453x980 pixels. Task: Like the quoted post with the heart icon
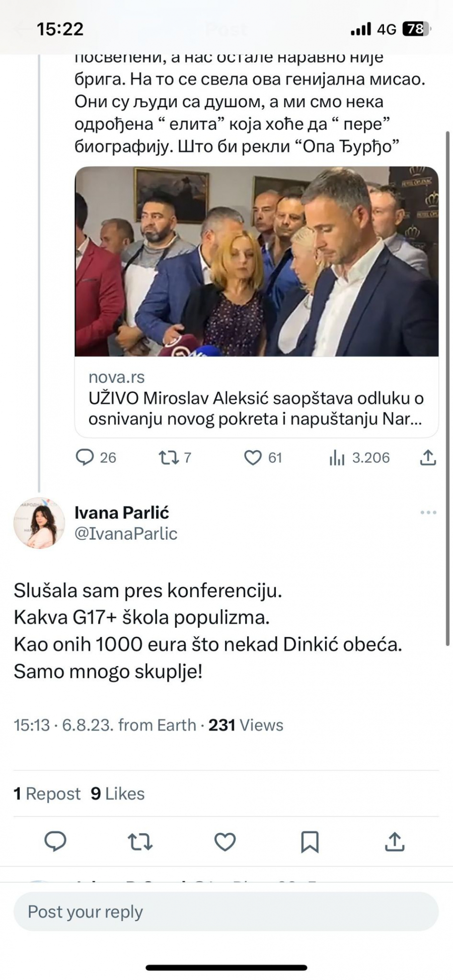click(x=255, y=458)
